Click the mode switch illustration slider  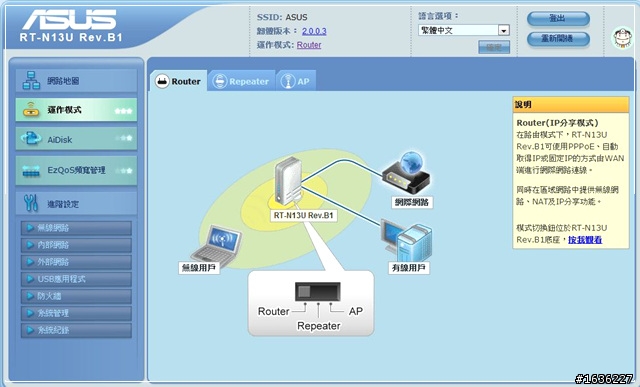click(x=318, y=291)
